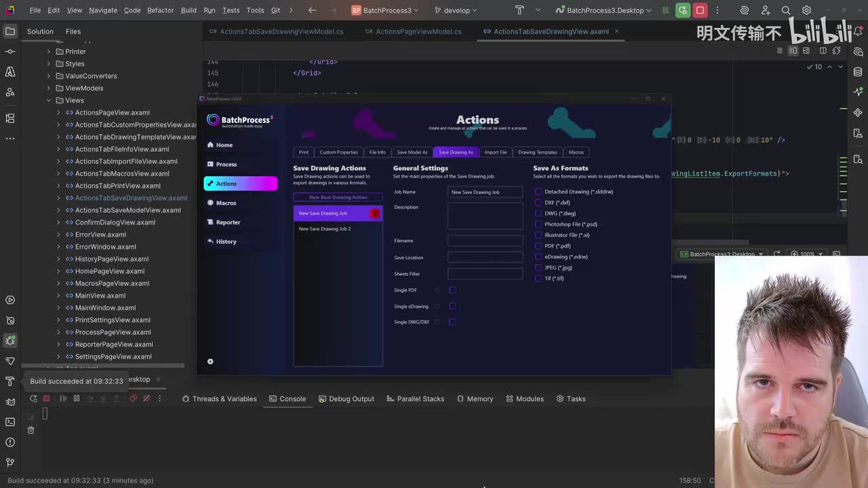The image size is (868, 488).
Task: Open the develop branch dropdown
Action: point(456,10)
